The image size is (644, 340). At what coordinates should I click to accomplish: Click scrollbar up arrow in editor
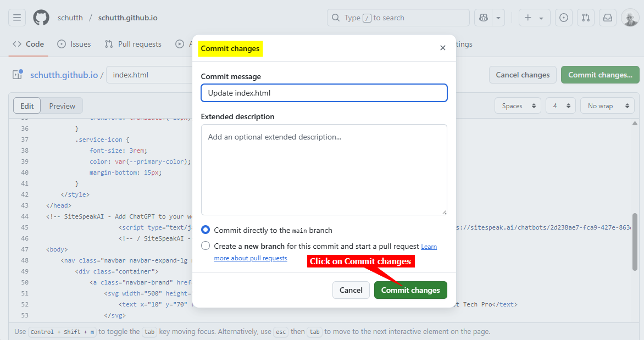[x=635, y=123]
